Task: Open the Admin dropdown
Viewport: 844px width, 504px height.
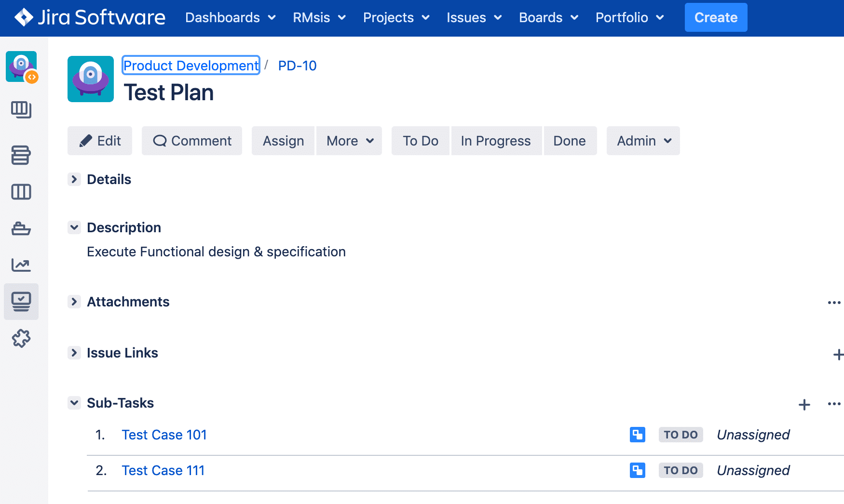Action: click(643, 141)
